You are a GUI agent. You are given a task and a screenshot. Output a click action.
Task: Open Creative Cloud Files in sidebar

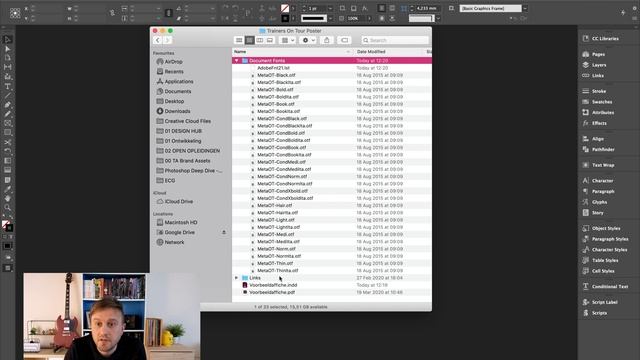pos(184,121)
